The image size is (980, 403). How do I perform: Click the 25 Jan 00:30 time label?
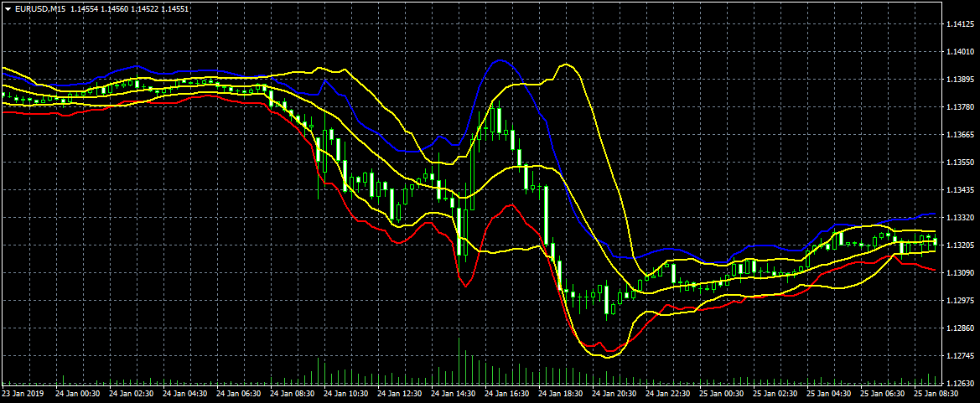(723, 395)
